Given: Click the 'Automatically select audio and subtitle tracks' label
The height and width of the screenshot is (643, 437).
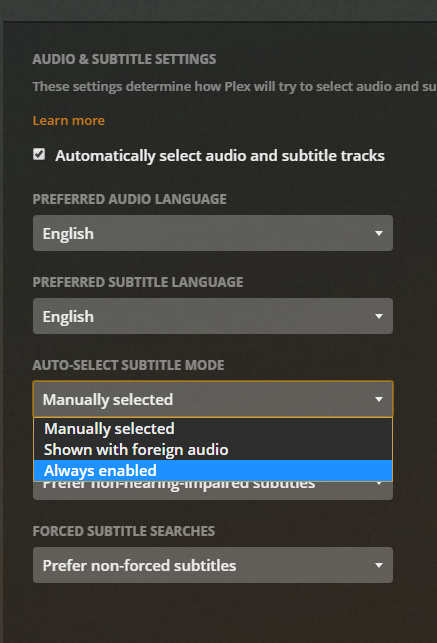Looking at the screenshot, I should [220, 156].
